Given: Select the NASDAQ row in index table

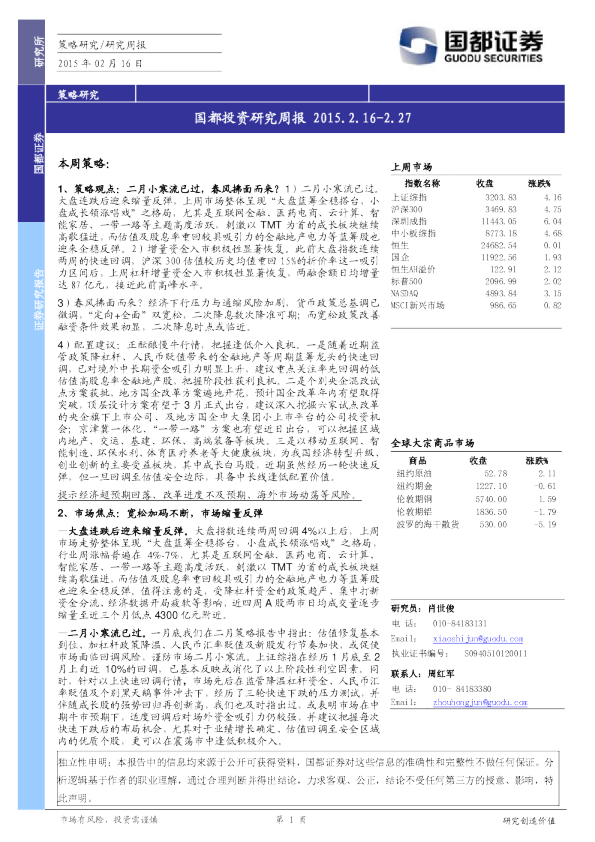Looking at the screenshot, I should pos(476,293).
